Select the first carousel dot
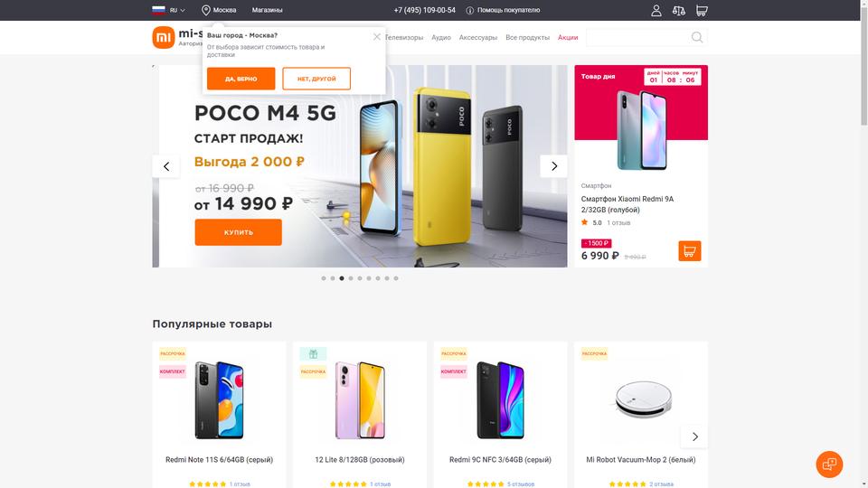The image size is (868, 488). pyautogui.click(x=324, y=278)
